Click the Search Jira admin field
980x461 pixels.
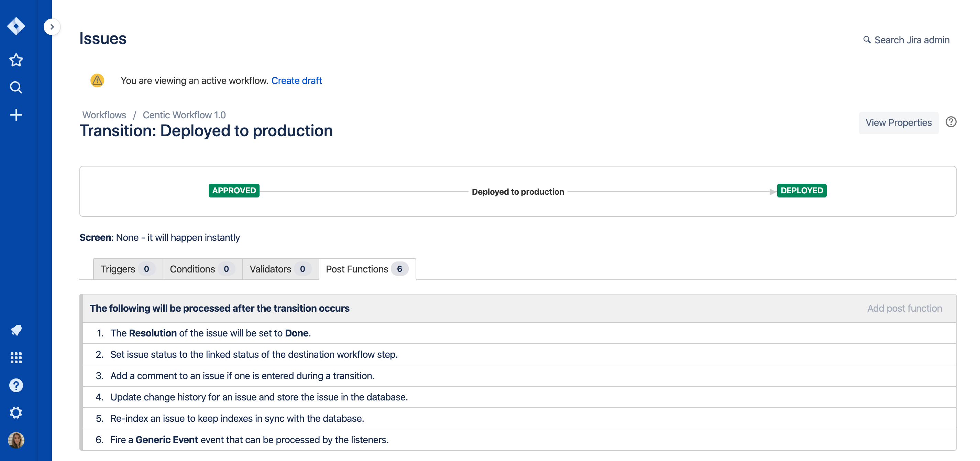click(x=906, y=40)
